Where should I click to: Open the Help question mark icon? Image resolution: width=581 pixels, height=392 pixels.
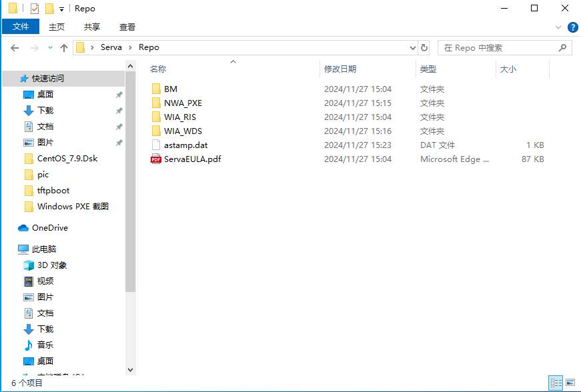point(572,27)
